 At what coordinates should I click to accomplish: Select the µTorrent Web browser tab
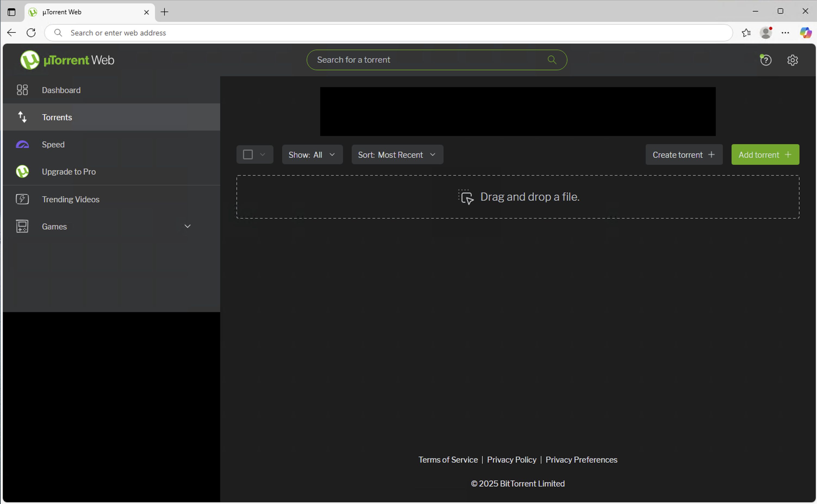[x=89, y=12]
